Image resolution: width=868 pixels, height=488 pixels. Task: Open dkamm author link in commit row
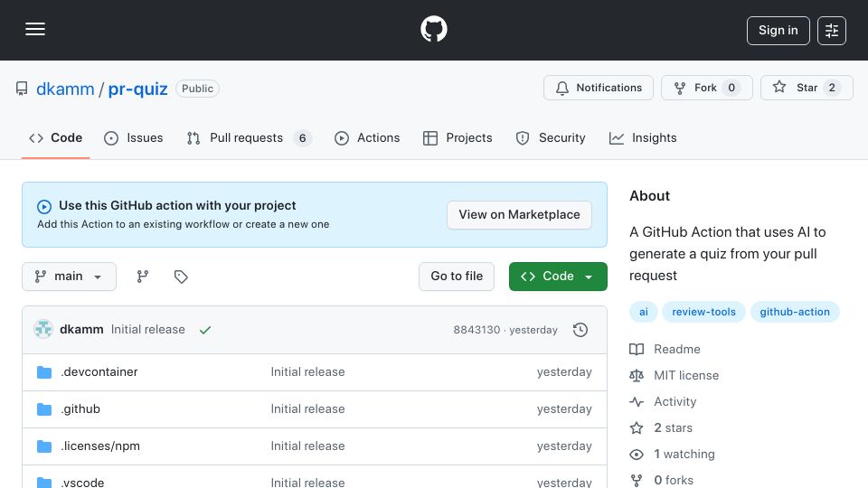(x=81, y=329)
